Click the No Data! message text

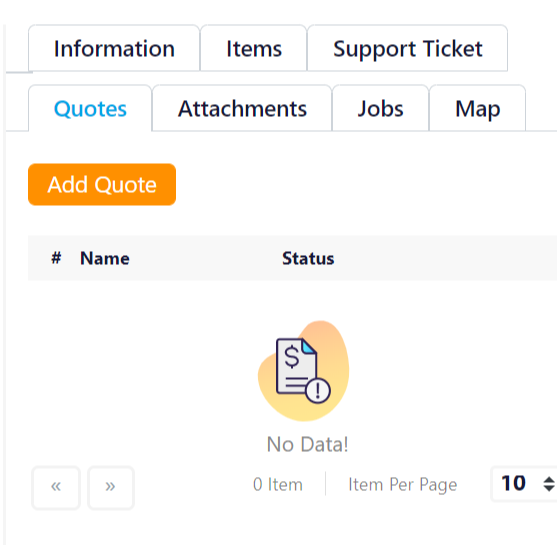coord(307,444)
